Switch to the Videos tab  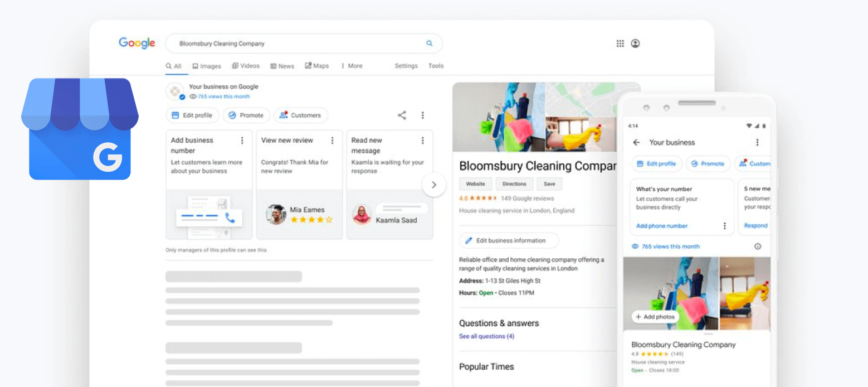(x=246, y=66)
